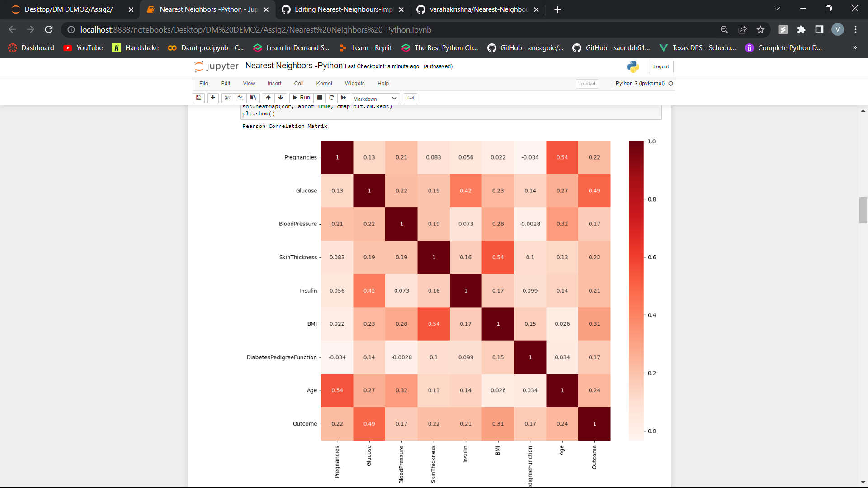
Task: Restart kernel and run all fast-forward icon
Action: click(344, 98)
